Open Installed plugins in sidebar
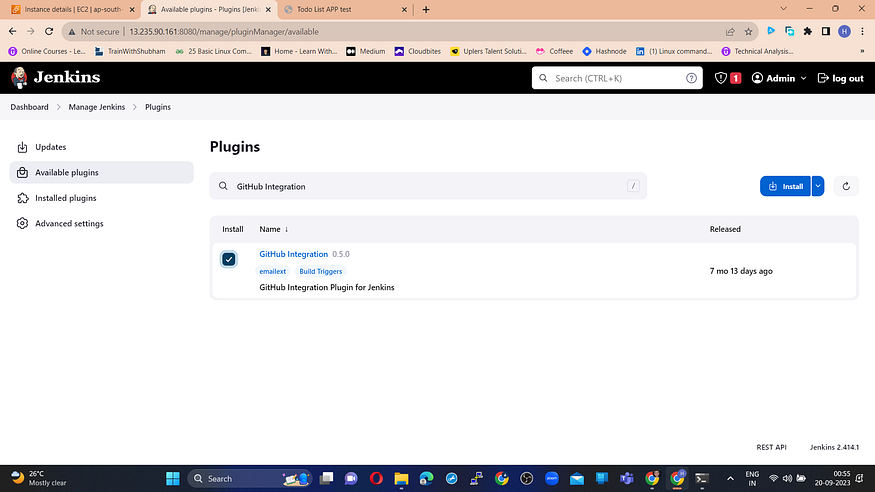The width and height of the screenshot is (875, 492). point(102,198)
